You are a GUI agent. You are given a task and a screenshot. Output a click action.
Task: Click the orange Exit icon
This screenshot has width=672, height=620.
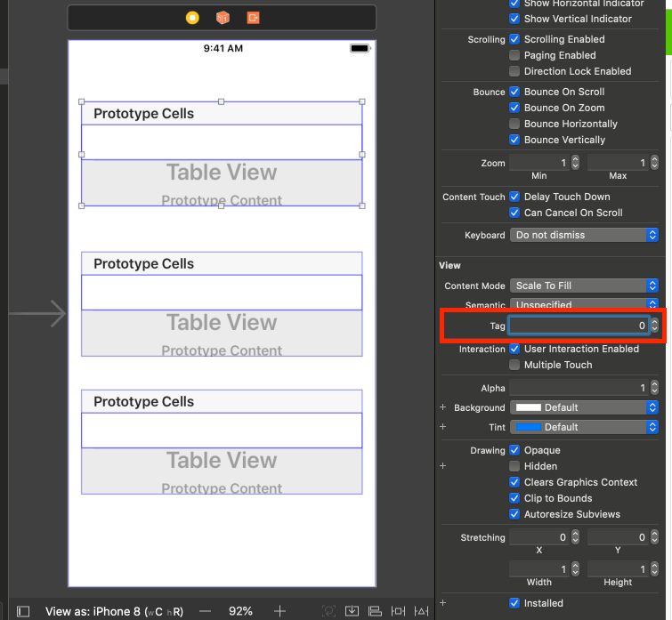tap(254, 18)
